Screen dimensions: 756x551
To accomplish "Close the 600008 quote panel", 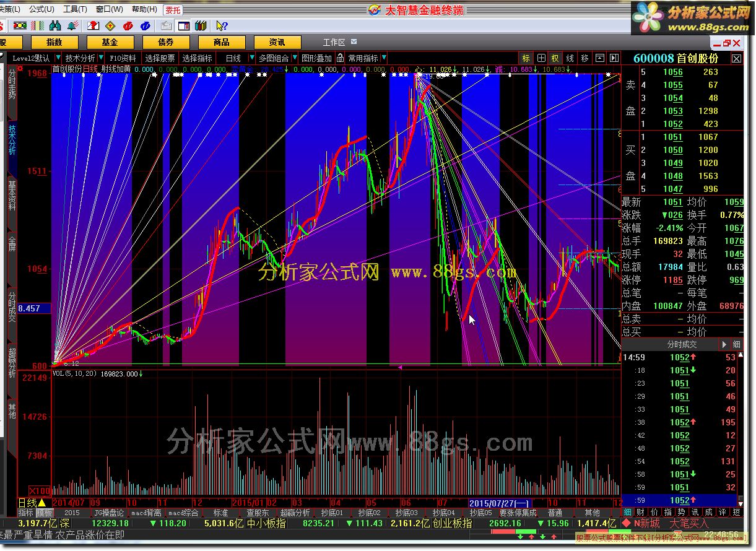I will point(736,58).
